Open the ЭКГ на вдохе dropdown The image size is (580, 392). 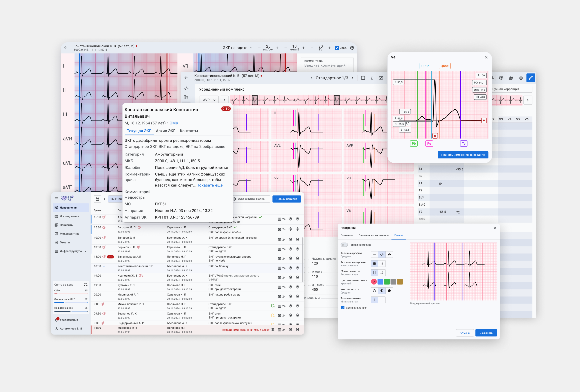click(237, 48)
